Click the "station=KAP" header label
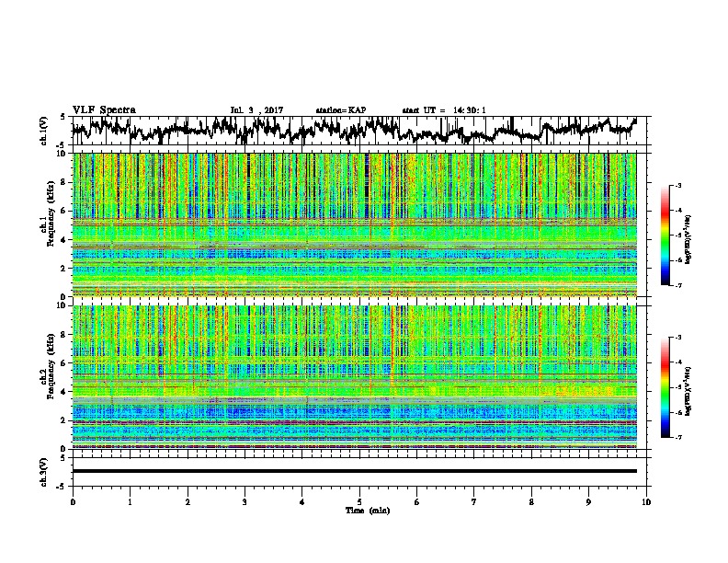 [x=341, y=110]
